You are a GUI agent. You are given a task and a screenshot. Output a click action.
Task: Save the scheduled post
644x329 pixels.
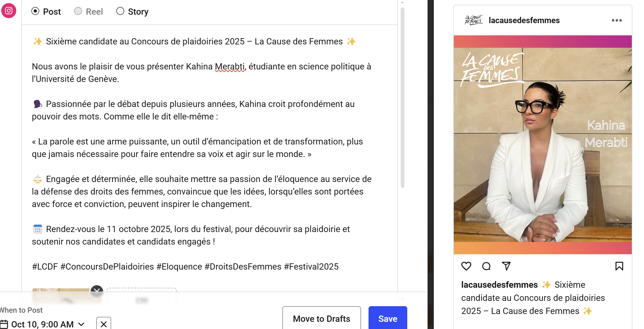tap(388, 318)
